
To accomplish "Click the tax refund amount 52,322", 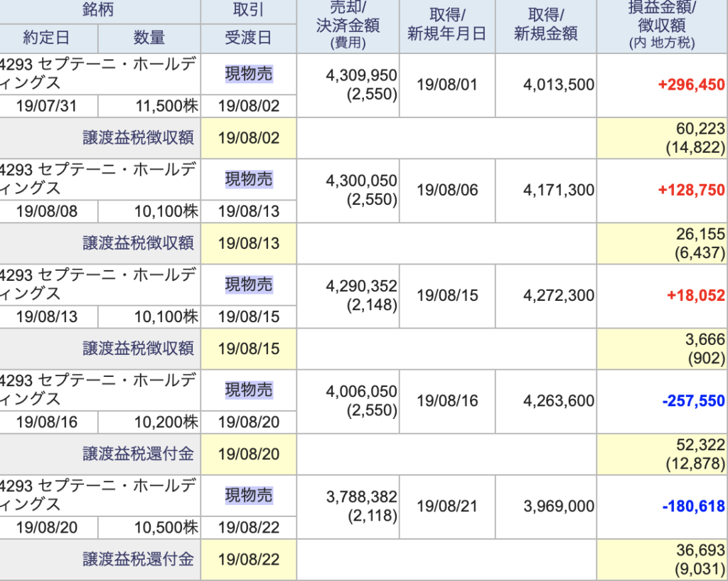I will pyautogui.click(x=700, y=445).
